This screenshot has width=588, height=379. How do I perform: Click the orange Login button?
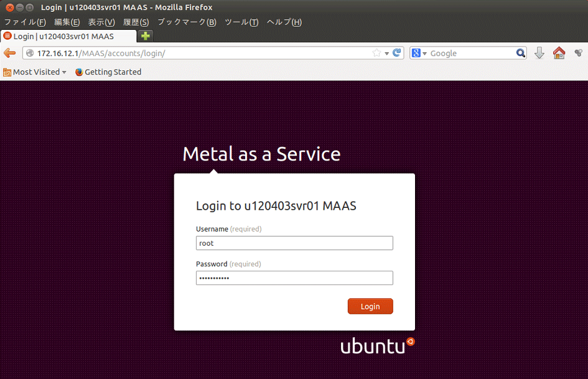370,306
